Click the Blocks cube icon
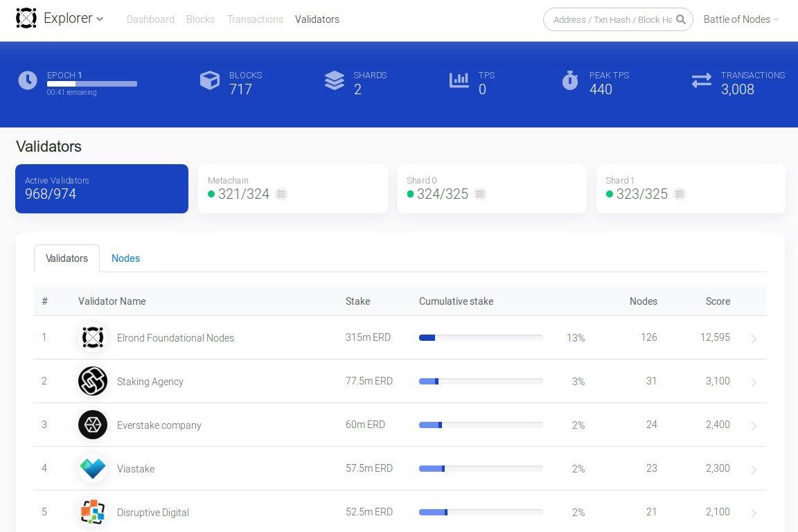This screenshot has width=798, height=532. 210,80
